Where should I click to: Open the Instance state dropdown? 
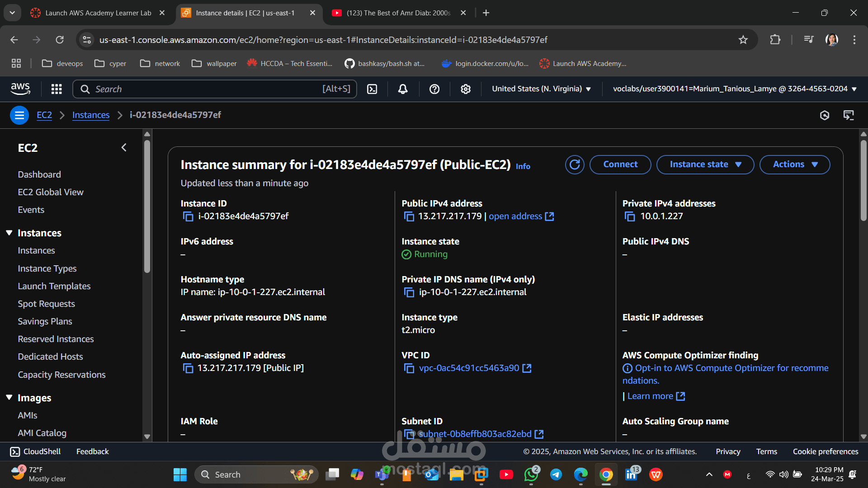click(x=705, y=164)
